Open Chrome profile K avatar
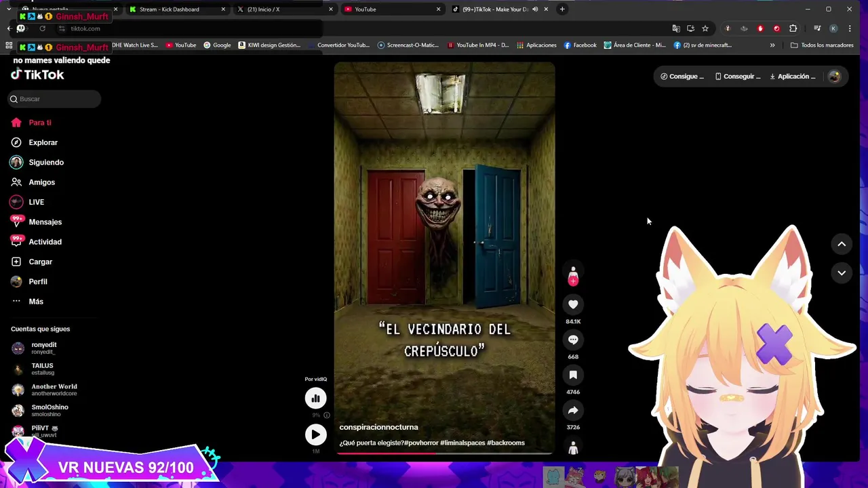Screen dimensions: 868x488 pos(833,28)
